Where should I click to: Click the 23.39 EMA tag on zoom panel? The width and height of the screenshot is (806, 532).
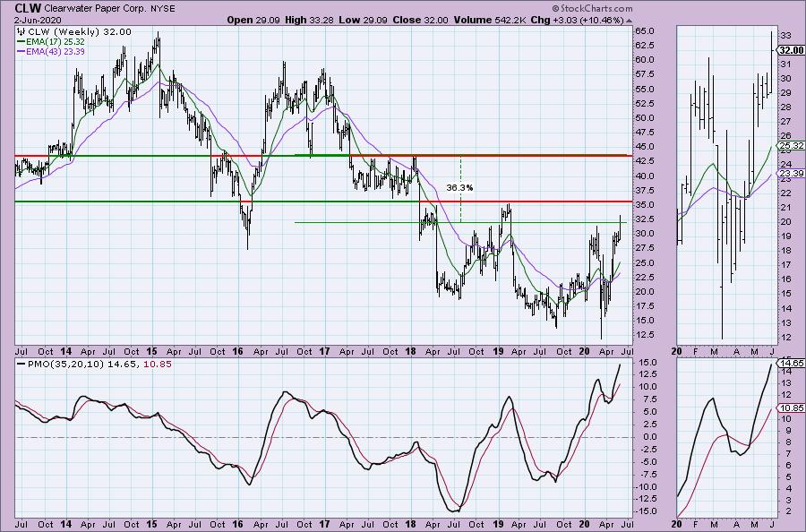point(792,173)
